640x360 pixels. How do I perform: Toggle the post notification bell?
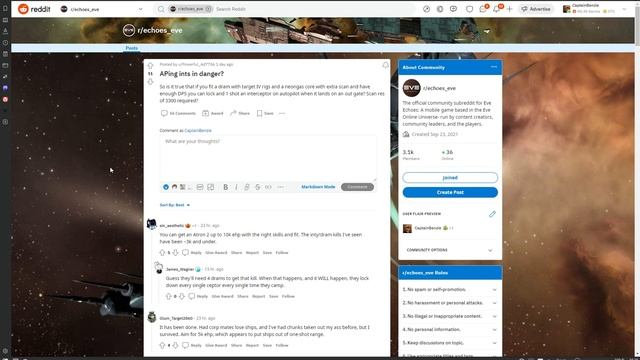pyautogui.click(x=385, y=65)
